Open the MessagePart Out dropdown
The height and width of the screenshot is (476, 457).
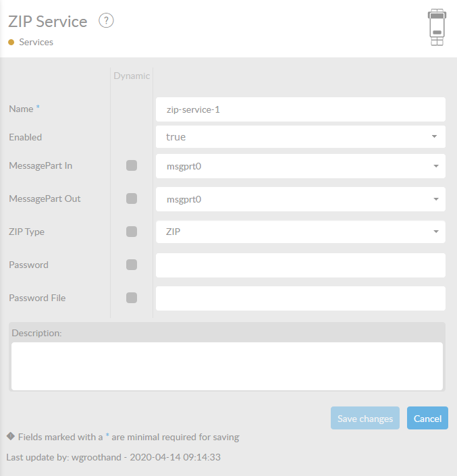(x=300, y=199)
